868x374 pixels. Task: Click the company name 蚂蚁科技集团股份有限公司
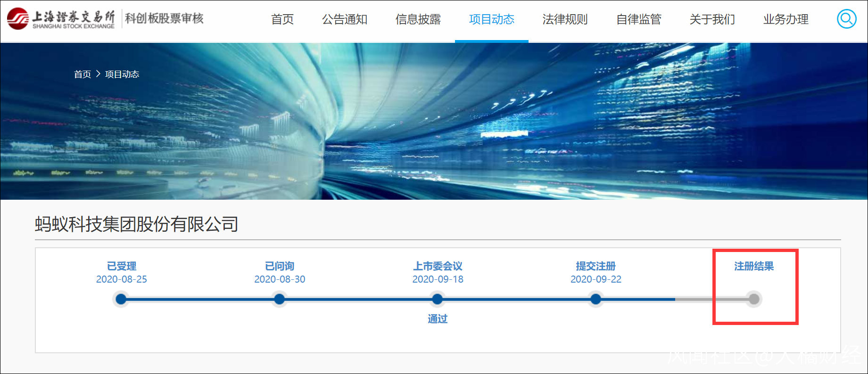click(137, 224)
